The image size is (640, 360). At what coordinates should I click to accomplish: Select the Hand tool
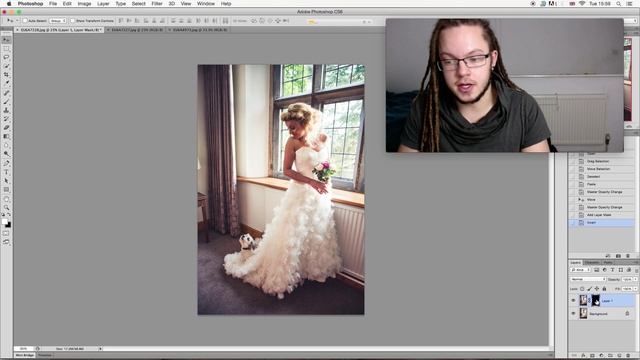point(6,199)
